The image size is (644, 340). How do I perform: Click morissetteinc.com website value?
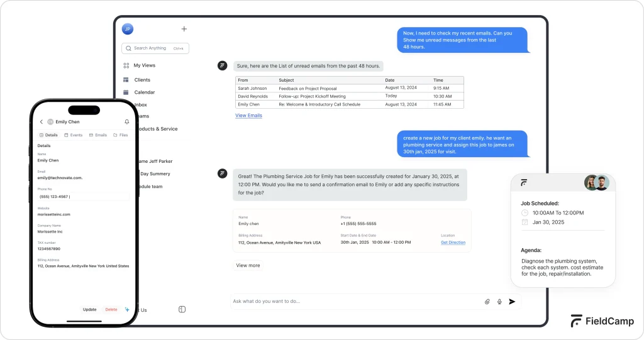click(54, 214)
